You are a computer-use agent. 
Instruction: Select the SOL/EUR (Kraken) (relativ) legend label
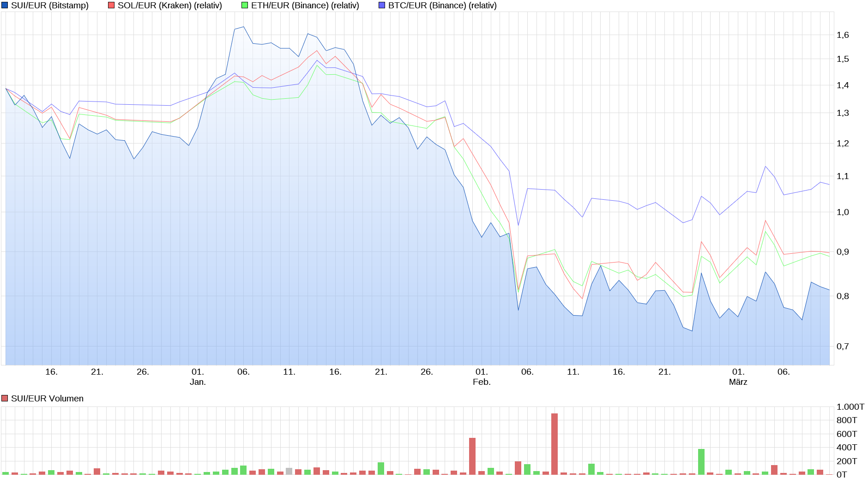point(170,6)
